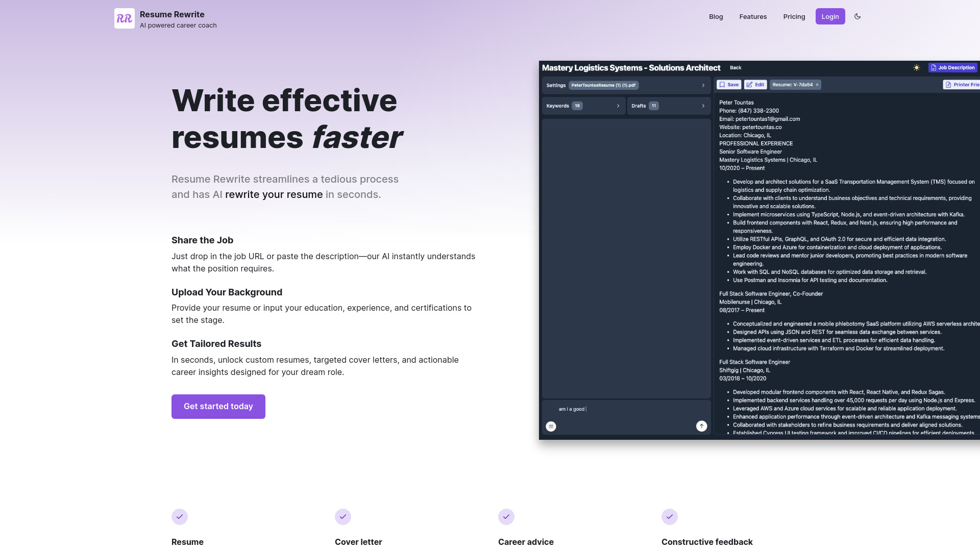Expand the Drafts section chevron
Screen dimensions: 980x551
tap(703, 106)
